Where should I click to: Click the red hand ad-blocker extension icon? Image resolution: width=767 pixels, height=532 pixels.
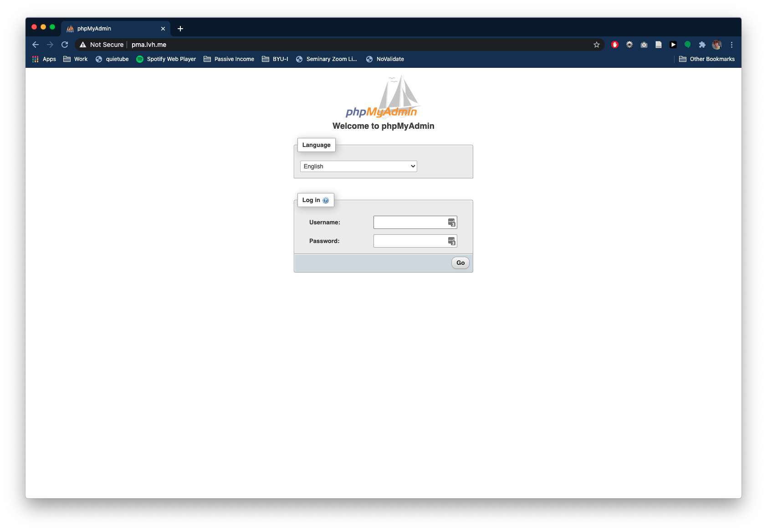pos(615,45)
